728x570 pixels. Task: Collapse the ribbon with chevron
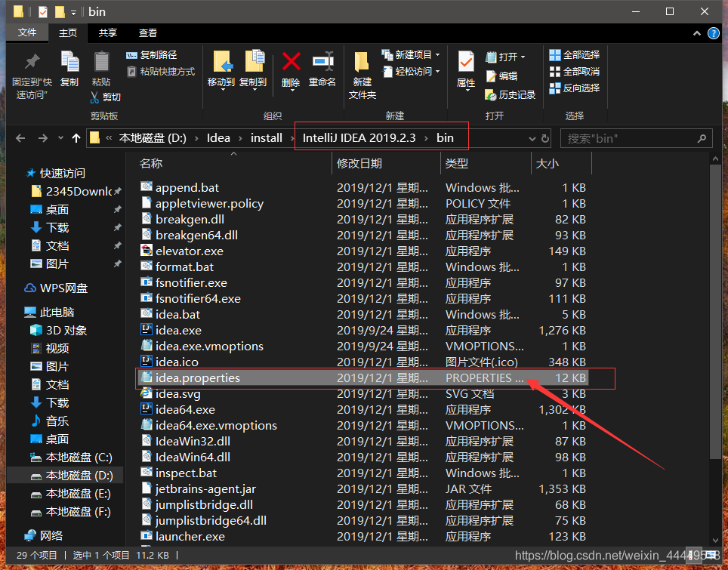tap(697, 33)
